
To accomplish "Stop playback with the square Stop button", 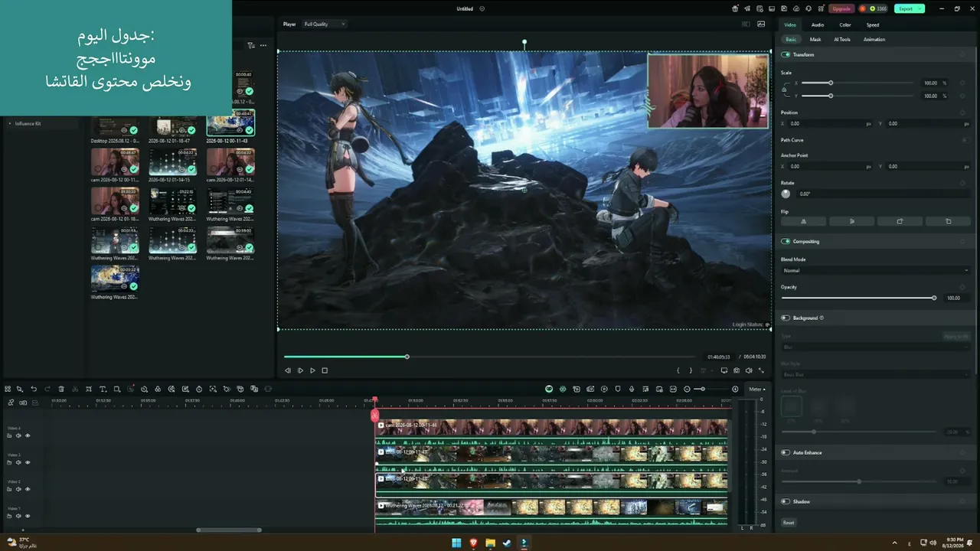I will (x=325, y=370).
